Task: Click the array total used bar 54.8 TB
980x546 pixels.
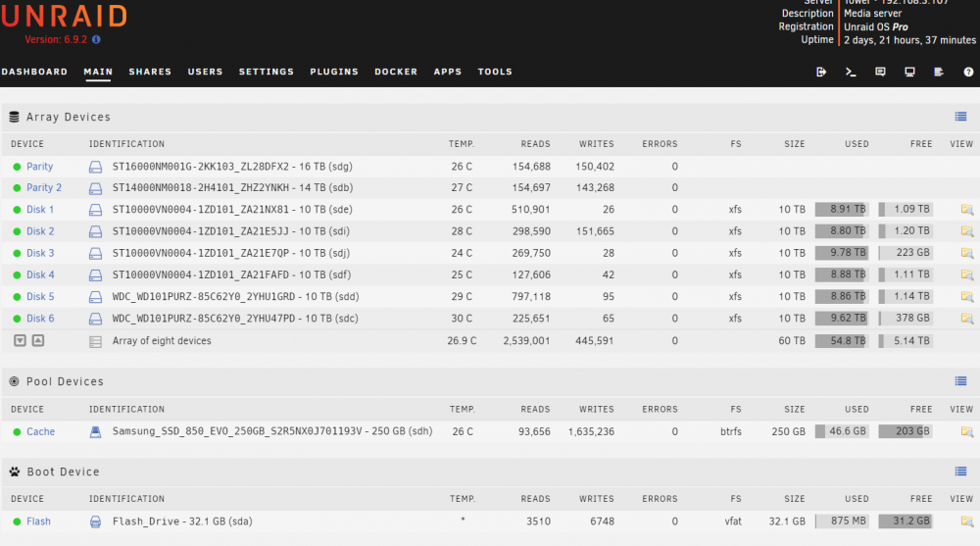Action: pos(842,341)
